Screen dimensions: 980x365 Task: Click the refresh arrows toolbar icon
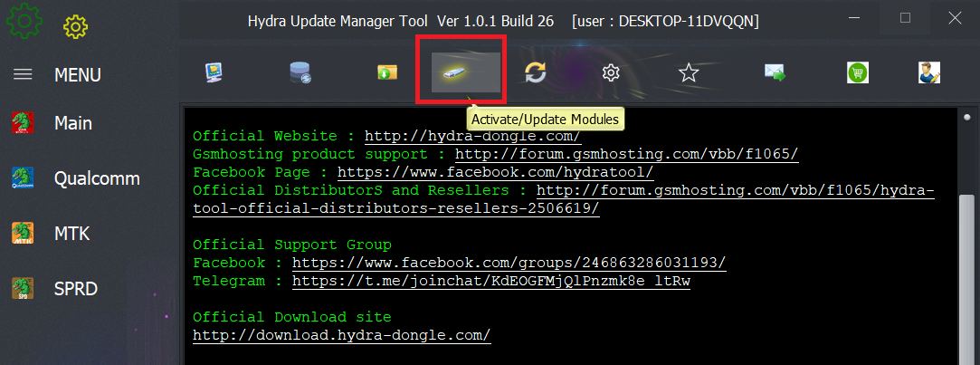tap(536, 73)
